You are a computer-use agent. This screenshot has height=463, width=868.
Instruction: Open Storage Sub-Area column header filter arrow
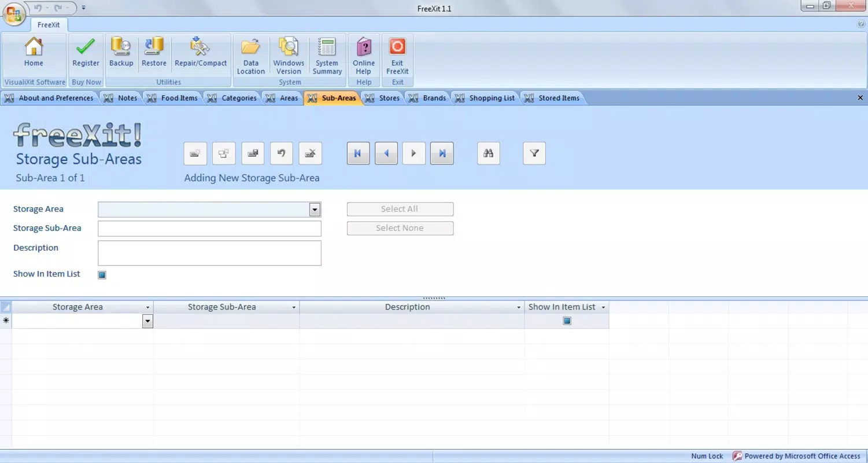click(294, 307)
